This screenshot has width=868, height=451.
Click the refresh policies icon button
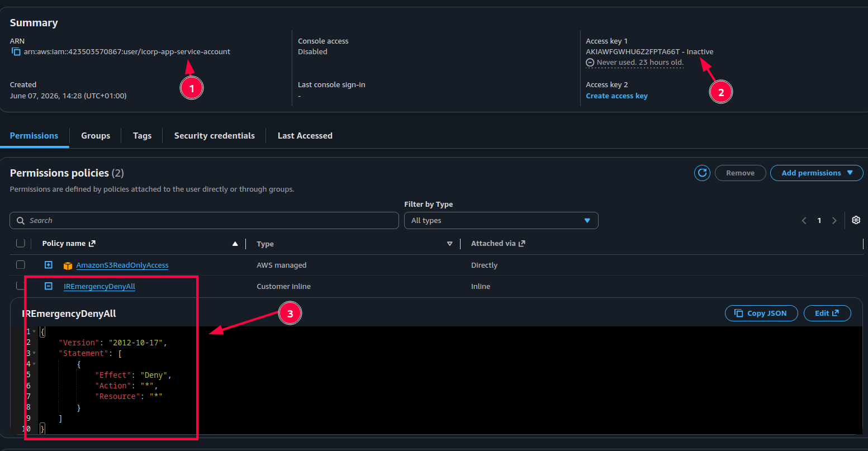click(702, 173)
